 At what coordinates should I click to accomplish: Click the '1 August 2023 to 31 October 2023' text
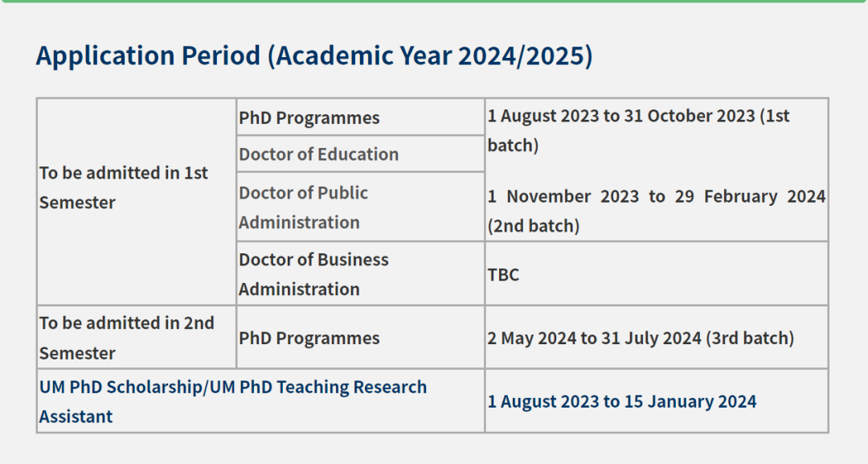[621, 116]
